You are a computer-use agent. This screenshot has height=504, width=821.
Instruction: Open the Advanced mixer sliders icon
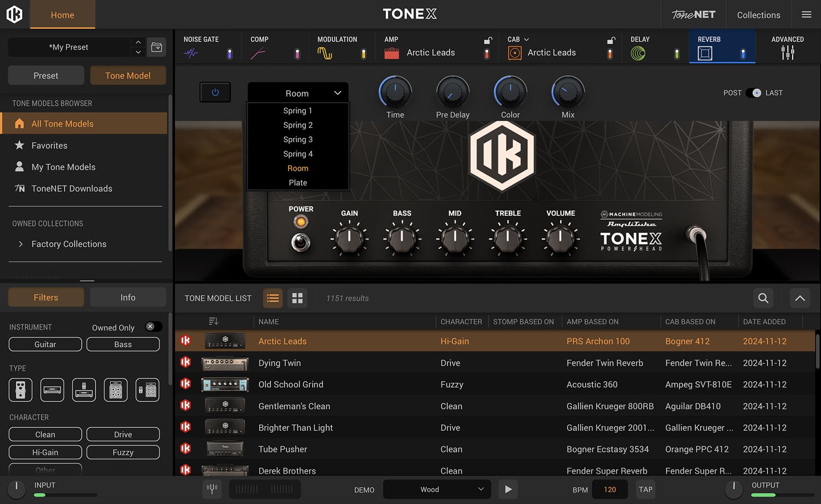(x=787, y=52)
